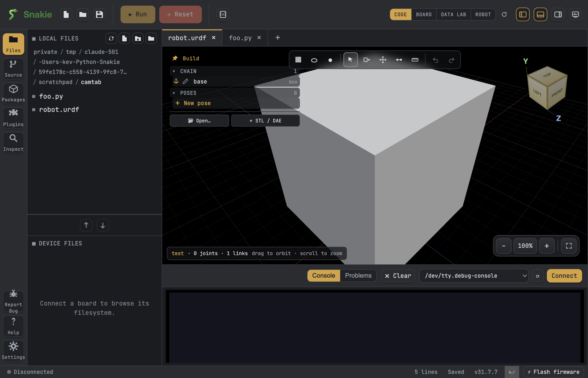The width and height of the screenshot is (588, 378).
Task: Download from device with the down arrow
Action: point(103,225)
